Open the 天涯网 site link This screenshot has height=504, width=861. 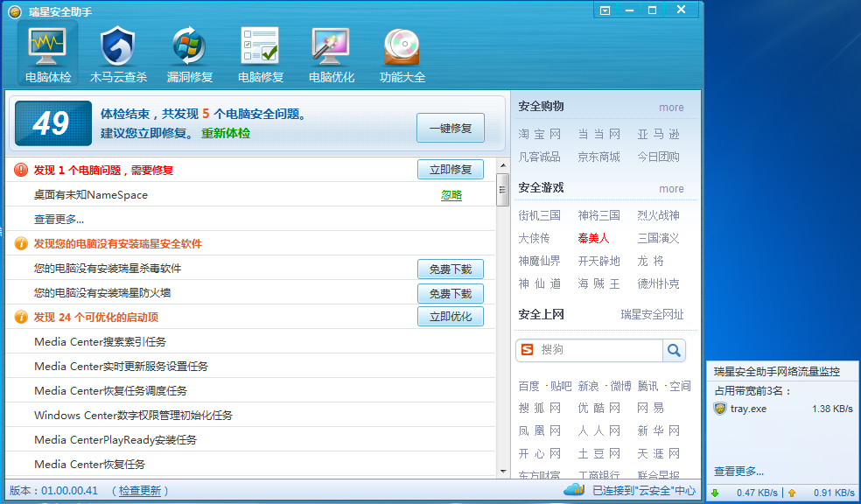click(658, 453)
